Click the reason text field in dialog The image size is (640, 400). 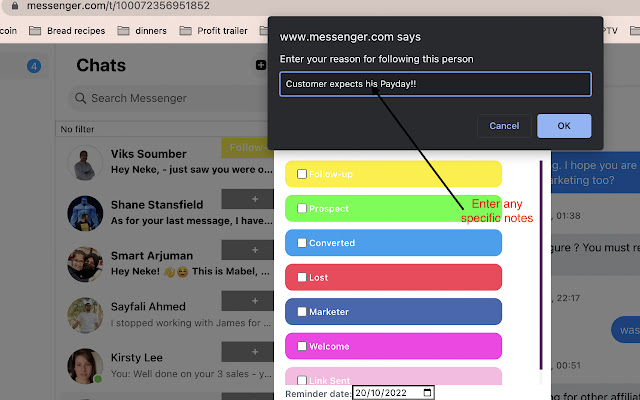(436, 84)
